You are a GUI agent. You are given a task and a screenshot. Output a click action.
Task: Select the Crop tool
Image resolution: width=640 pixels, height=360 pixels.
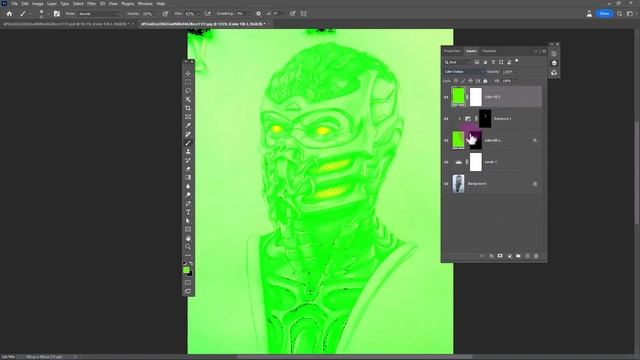[188, 108]
